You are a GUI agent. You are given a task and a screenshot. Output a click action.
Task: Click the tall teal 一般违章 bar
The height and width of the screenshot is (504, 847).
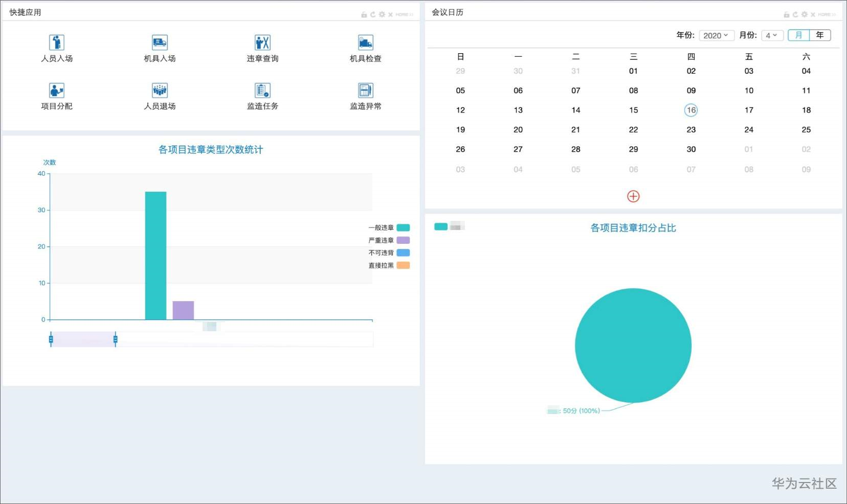155,256
